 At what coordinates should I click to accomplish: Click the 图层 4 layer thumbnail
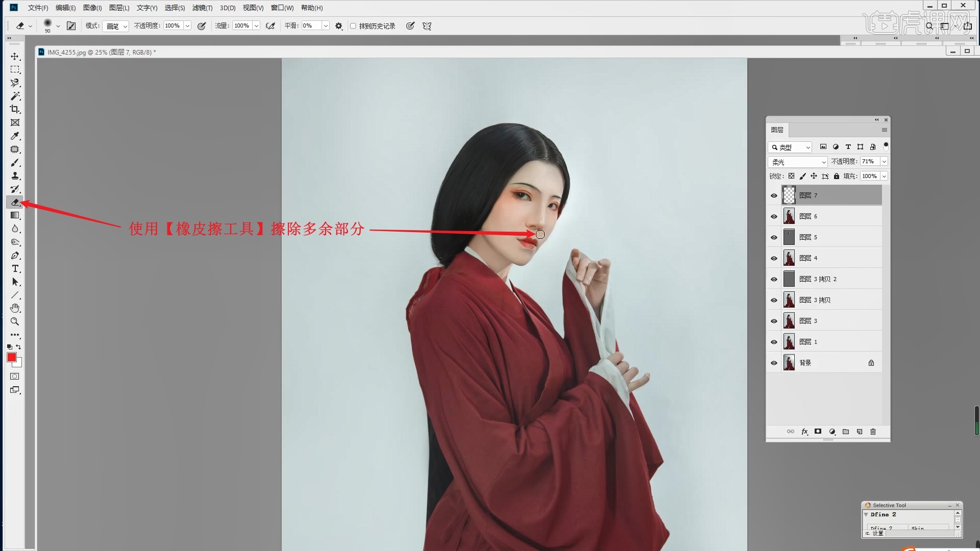pyautogui.click(x=789, y=258)
